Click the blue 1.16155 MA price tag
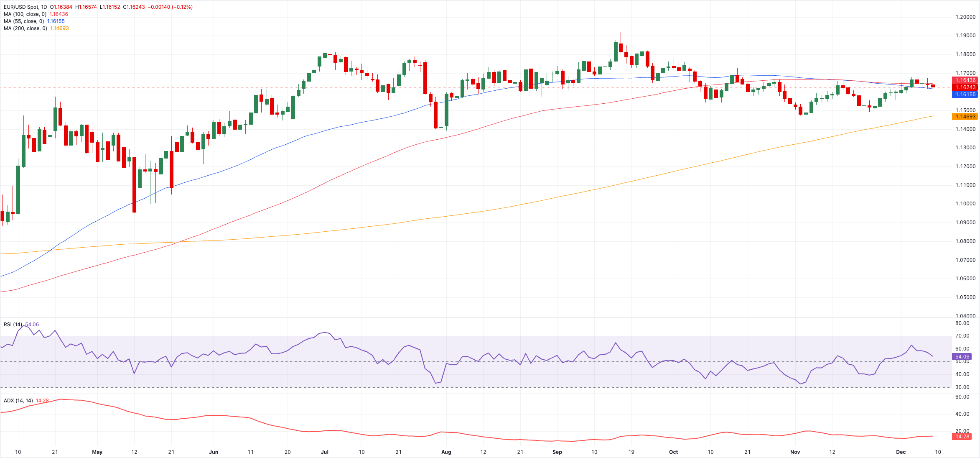This screenshot has width=980, height=458. click(965, 95)
